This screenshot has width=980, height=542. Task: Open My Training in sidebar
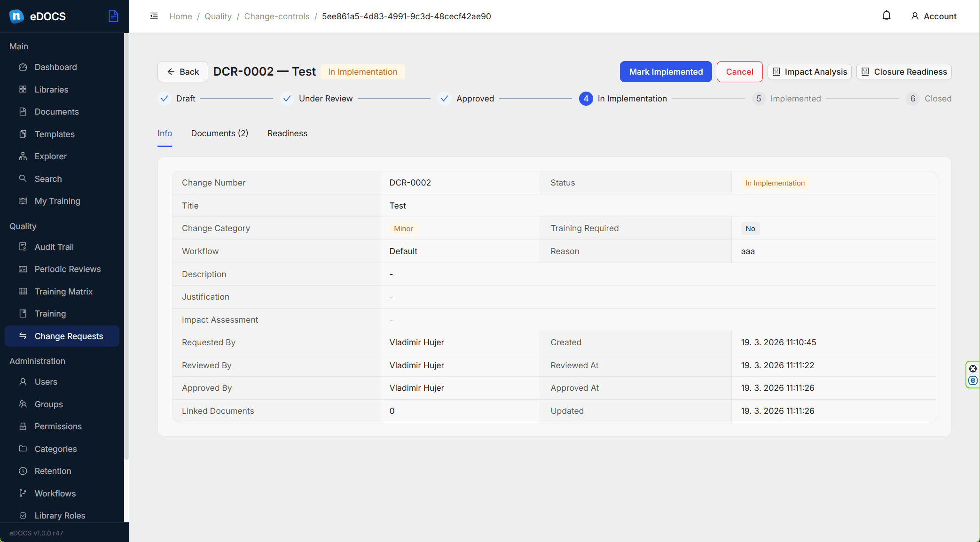(62, 201)
